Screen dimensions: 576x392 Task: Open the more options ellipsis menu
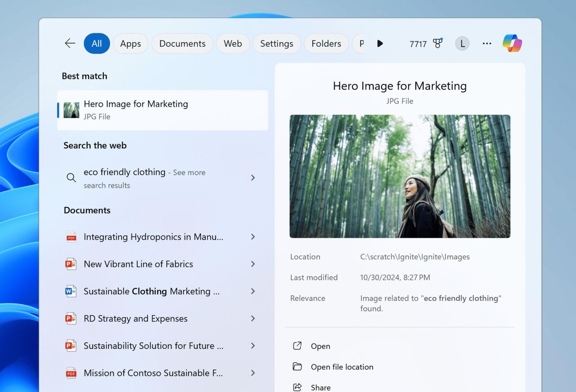pos(487,43)
